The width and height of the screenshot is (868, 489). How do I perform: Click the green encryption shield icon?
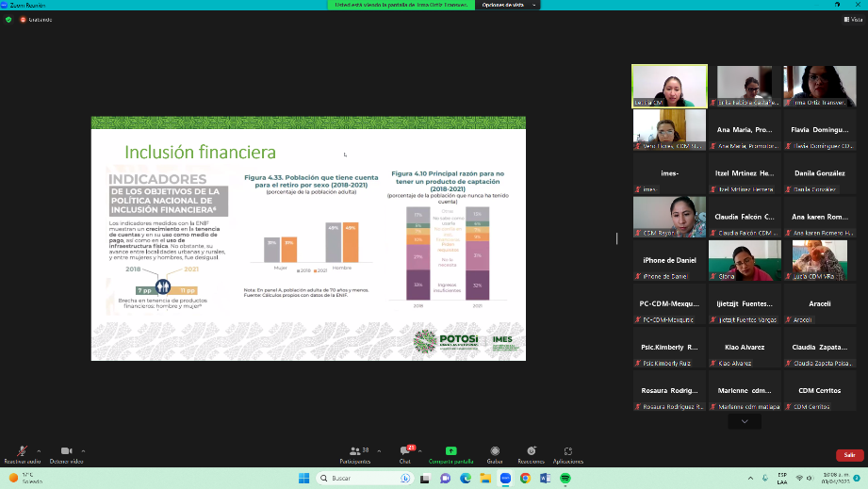[x=9, y=19]
